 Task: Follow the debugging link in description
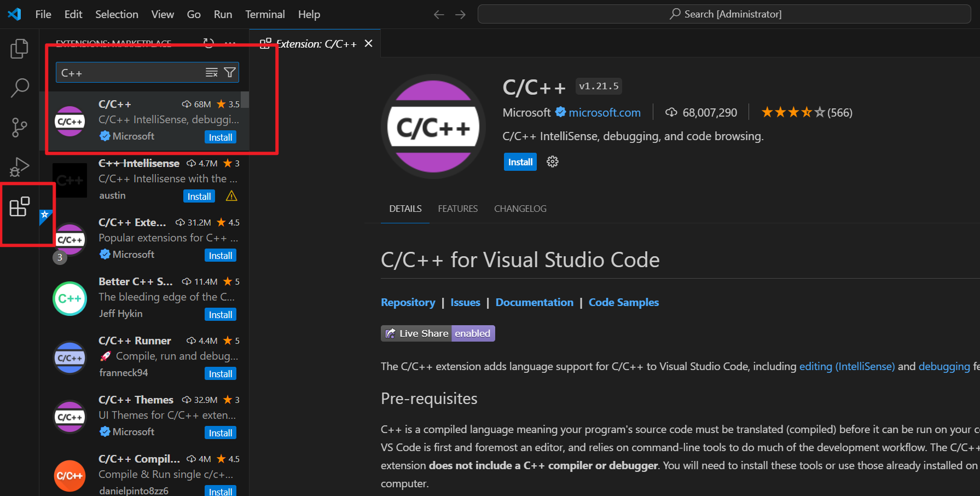coord(944,366)
